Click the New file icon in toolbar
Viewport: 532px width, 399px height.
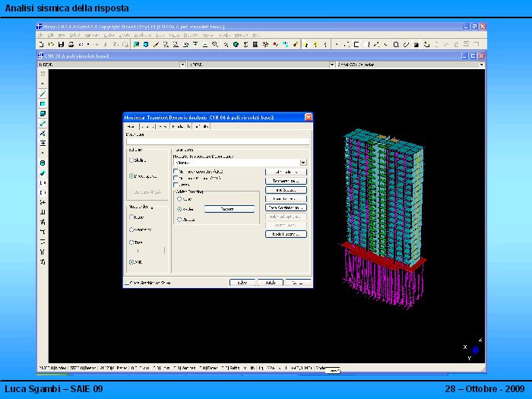(x=43, y=44)
